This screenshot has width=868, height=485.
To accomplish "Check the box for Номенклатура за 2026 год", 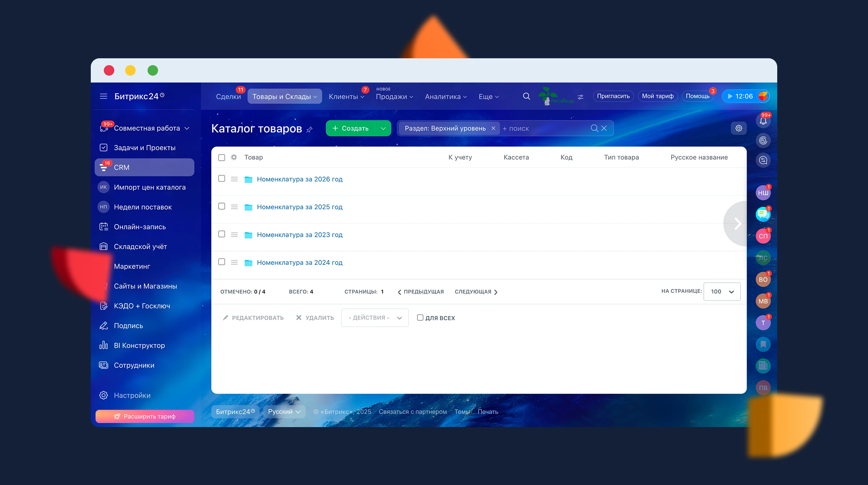I will 222,178.
